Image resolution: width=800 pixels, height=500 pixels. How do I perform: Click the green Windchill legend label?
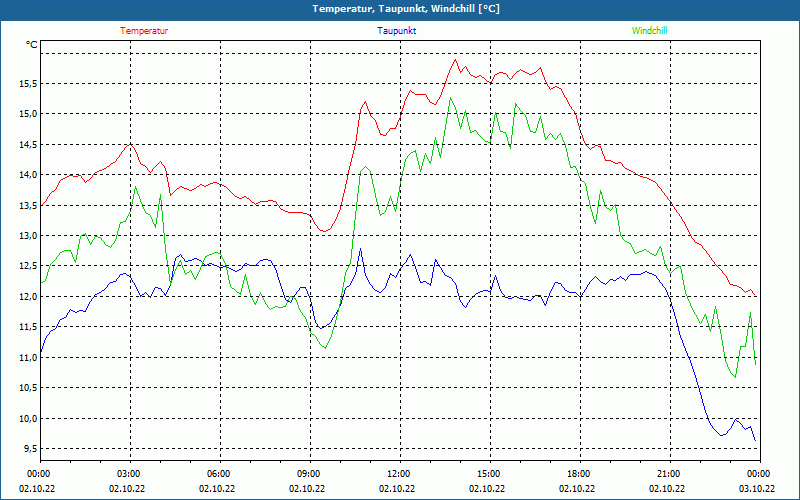pos(649,31)
